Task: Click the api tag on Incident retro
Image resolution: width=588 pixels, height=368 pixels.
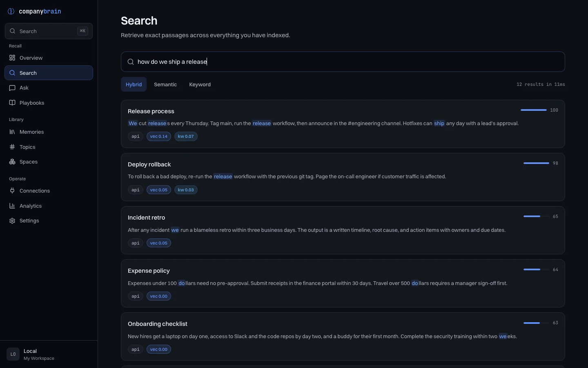Action: [x=136, y=243]
